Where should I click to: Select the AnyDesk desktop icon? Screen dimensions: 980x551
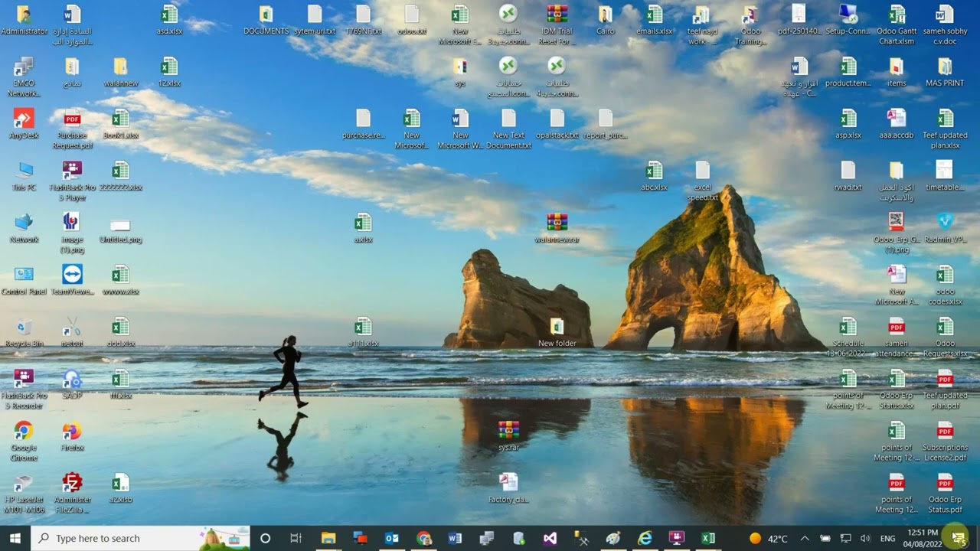[x=24, y=124]
